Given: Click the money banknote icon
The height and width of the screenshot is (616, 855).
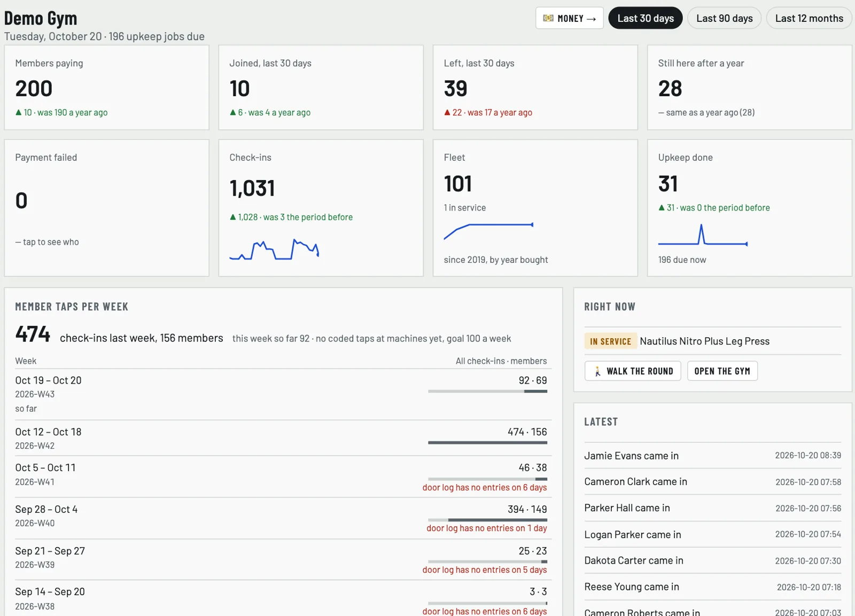Looking at the screenshot, I should [x=548, y=18].
